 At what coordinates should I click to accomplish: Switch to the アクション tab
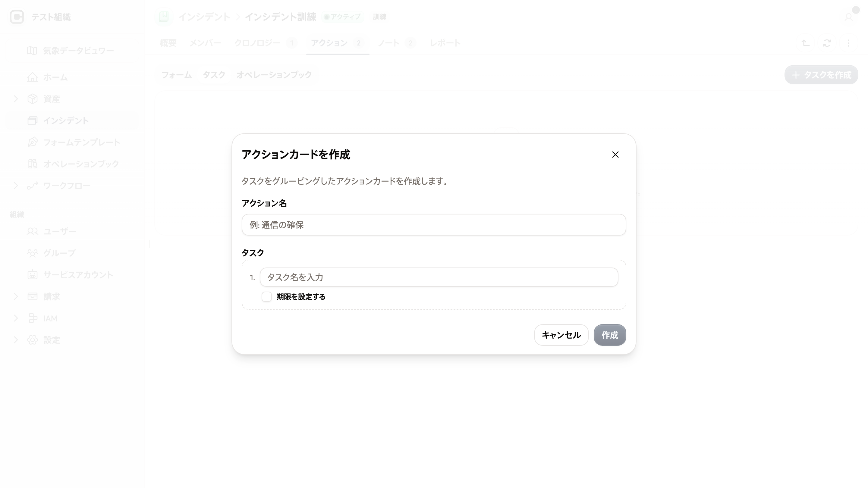(338, 43)
